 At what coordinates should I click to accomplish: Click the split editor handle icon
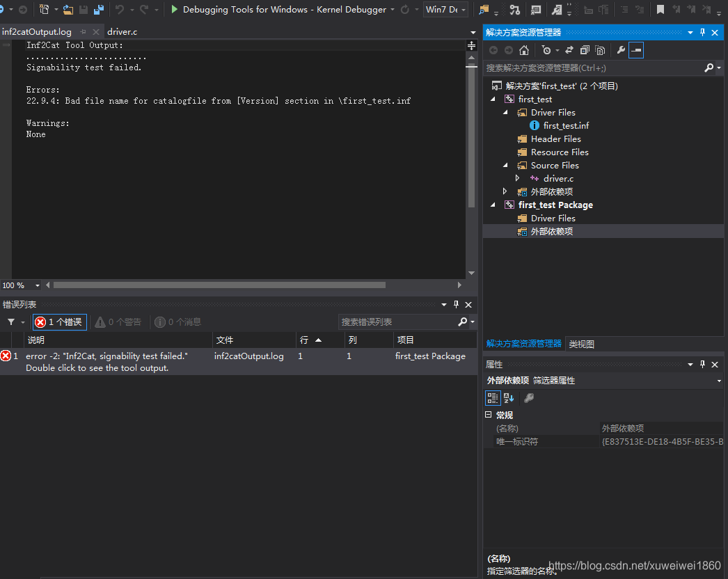pos(471,45)
